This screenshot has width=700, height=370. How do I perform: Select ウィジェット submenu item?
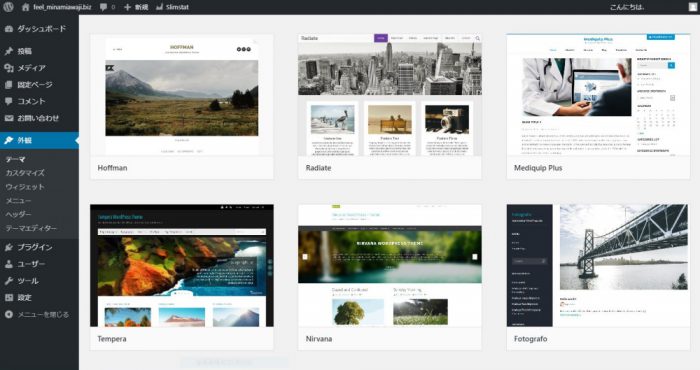pyautogui.click(x=25, y=187)
